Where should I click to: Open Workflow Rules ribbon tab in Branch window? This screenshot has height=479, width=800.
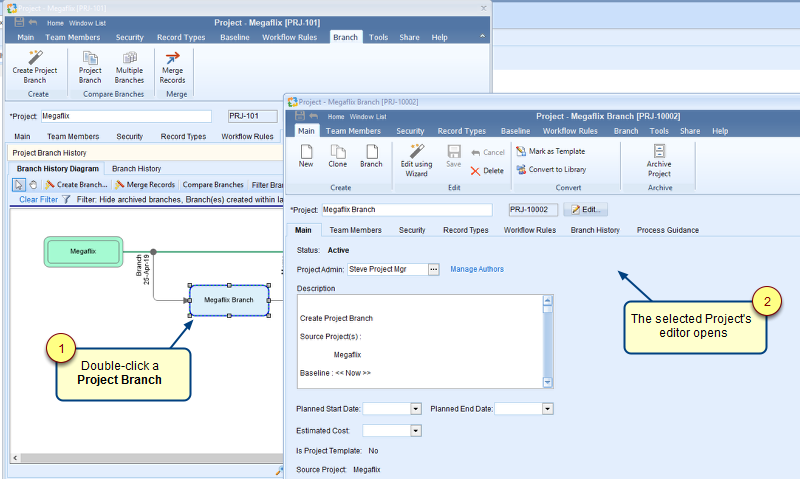tap(570, 131)
